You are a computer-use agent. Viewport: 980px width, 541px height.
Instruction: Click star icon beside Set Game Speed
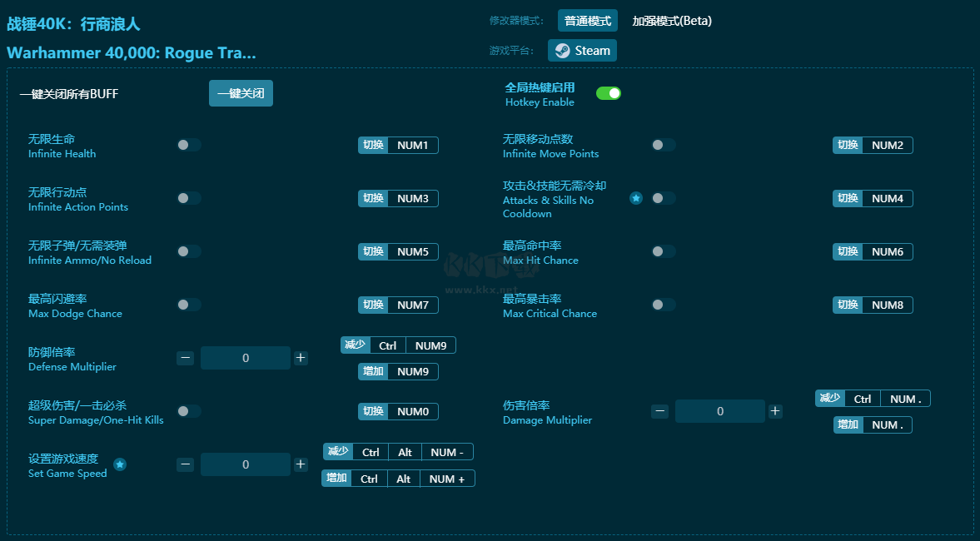120,464
